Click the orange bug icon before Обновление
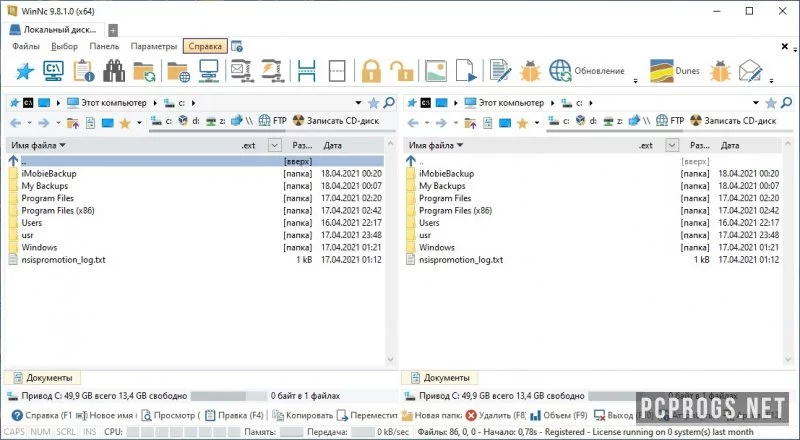The image size is (800, 440). [x=530, y=71]
